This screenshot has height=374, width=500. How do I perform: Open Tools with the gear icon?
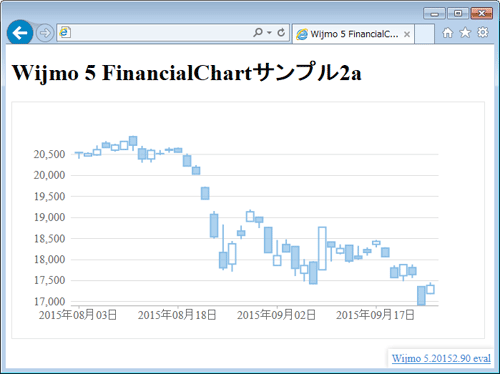click(483, 32)
